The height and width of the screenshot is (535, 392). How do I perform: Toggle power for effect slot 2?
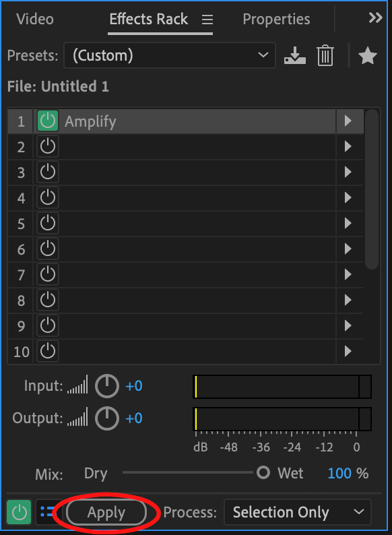[47, 147]
